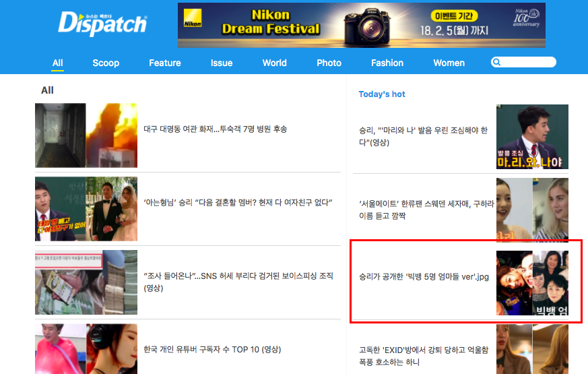Click the cash stacks voice phishing thumbnail

86,282
